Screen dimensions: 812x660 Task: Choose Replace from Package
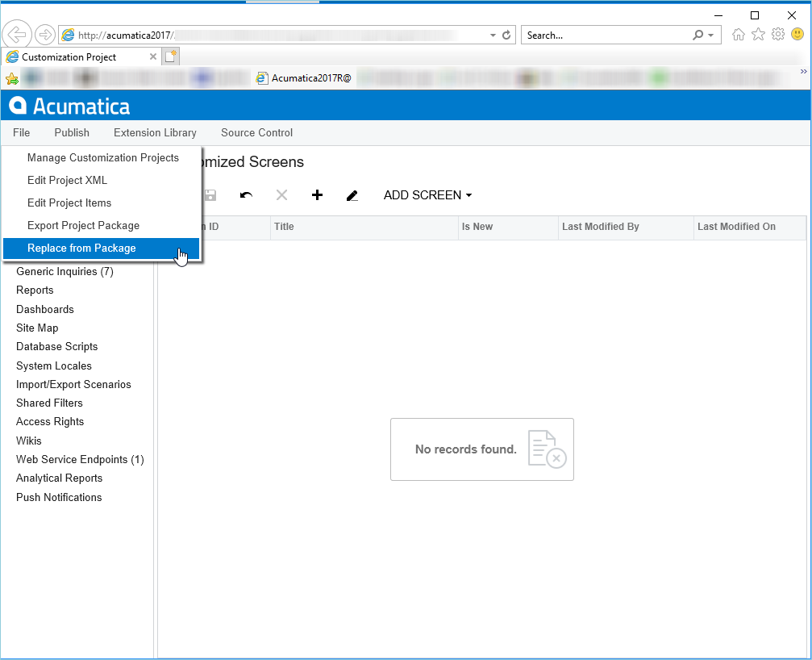102,249
